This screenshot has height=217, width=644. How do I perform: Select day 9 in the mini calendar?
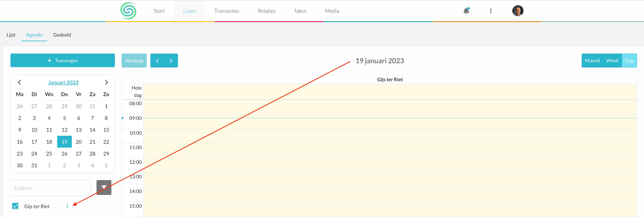[x=20, y=130]
